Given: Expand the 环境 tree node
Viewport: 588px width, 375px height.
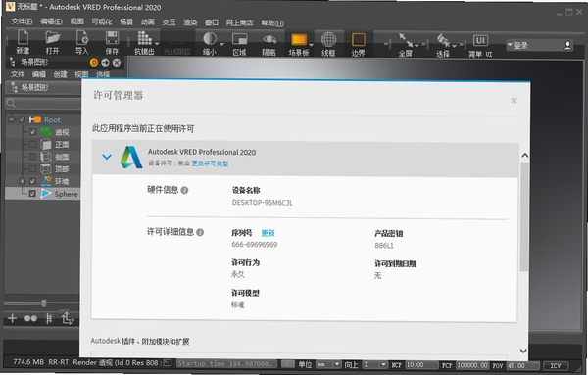Looking at the screenshot, I should (23, 181).
